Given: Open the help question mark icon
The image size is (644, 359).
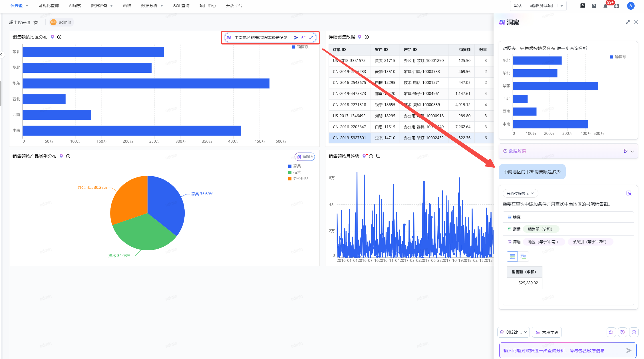Looking at the screenshot, I should pos(594,6).
